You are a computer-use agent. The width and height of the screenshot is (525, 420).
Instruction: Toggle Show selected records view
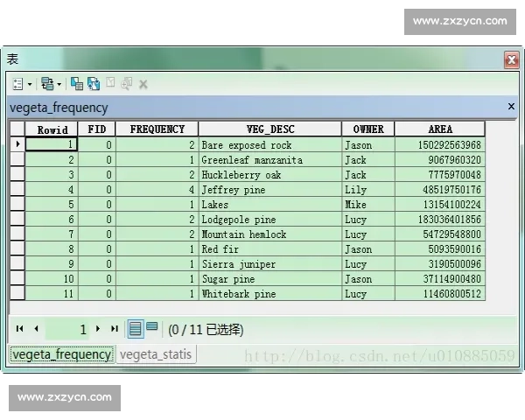tap(152, 328)
